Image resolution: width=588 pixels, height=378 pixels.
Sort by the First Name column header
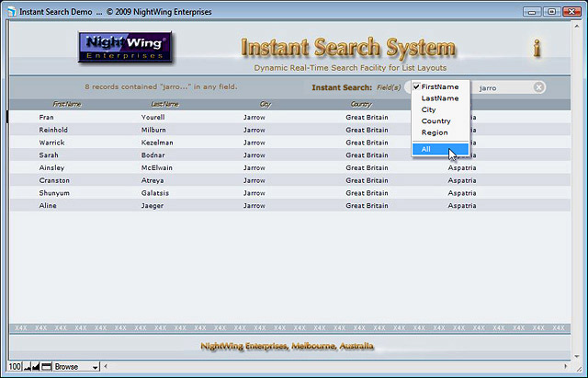point(67,104)
